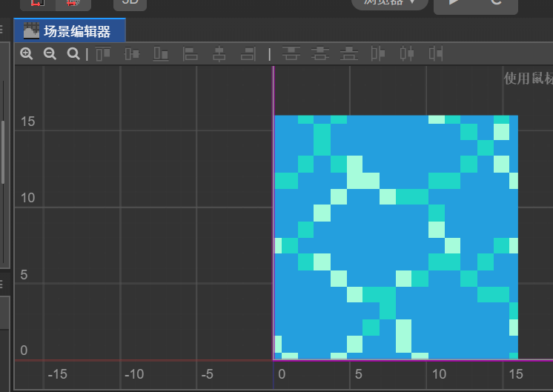Start preview with the play button
The height and width of the screenshot is (392, 553).
(454, 3)
